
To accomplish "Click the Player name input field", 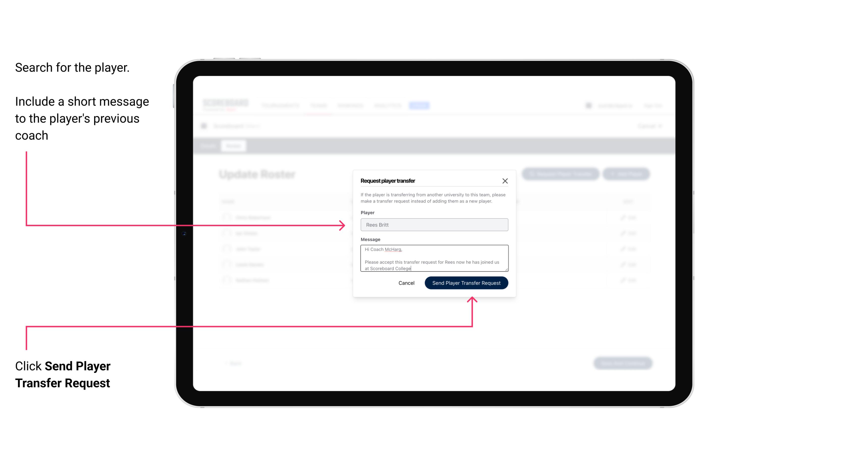I will (434, 225).
